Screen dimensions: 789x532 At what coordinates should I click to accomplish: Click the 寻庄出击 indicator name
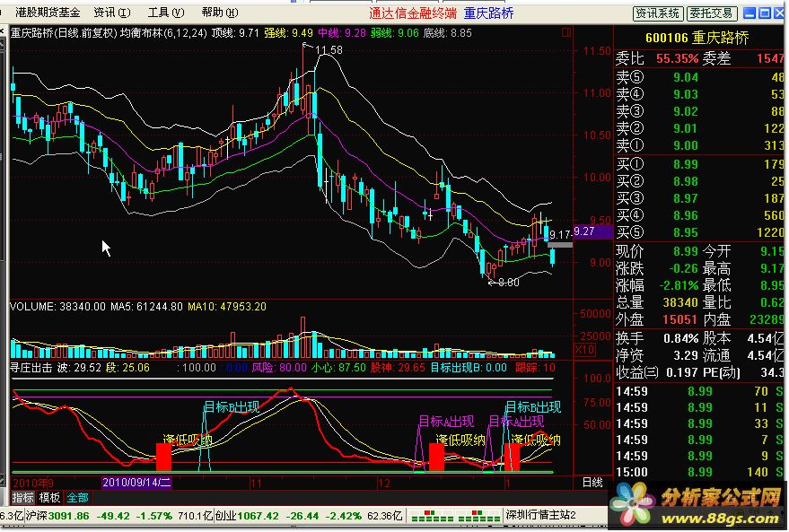(31, 368)
